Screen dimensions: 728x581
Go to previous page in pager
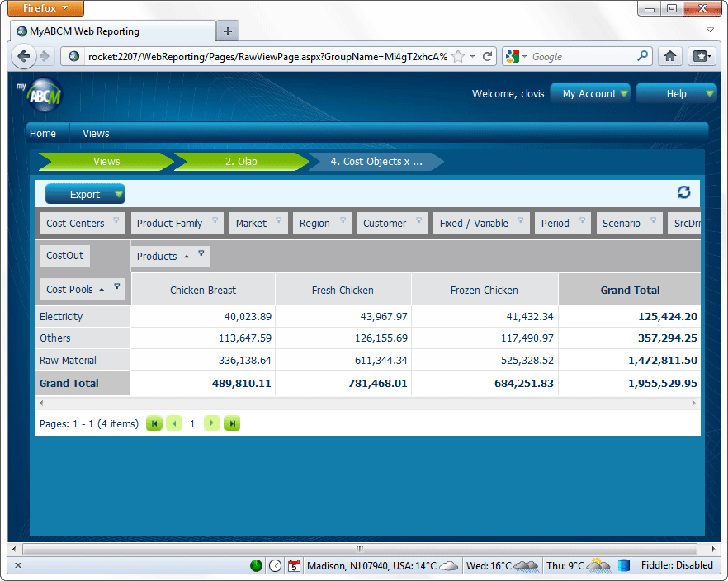(x=174, y=423)
